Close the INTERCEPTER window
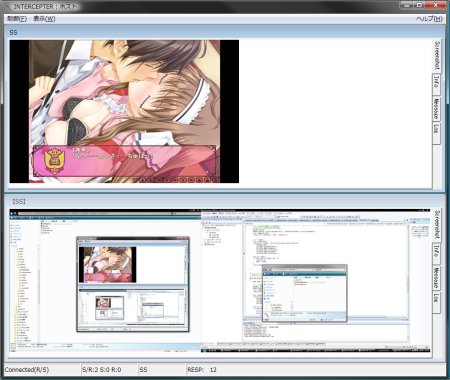The width and height of the screenshot is (450, 380). [x=436, y=5]
